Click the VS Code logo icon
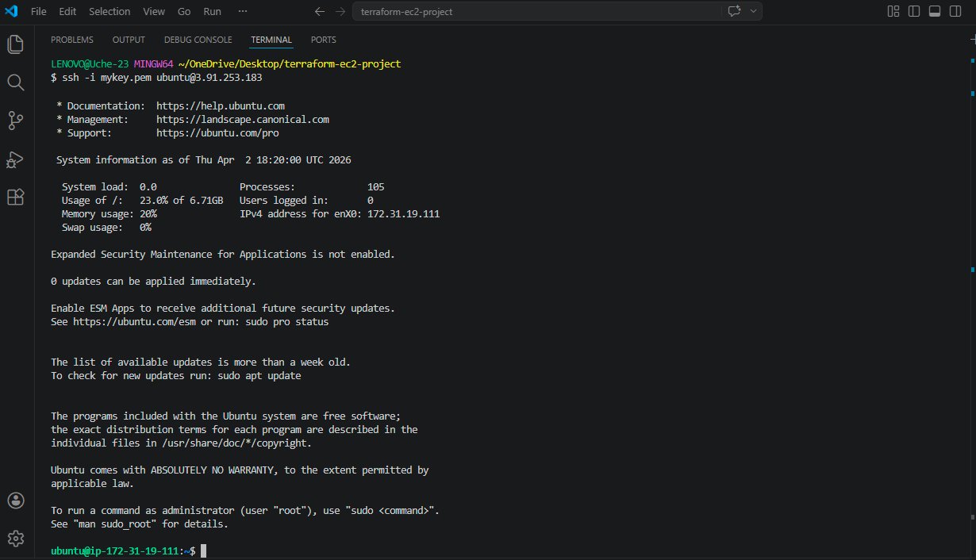976x560 pixels. (11, 11)
